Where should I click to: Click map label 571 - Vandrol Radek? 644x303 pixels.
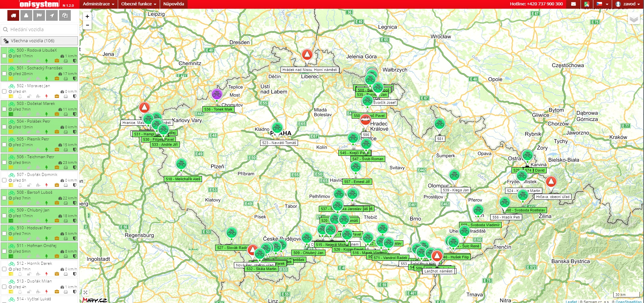390,258
